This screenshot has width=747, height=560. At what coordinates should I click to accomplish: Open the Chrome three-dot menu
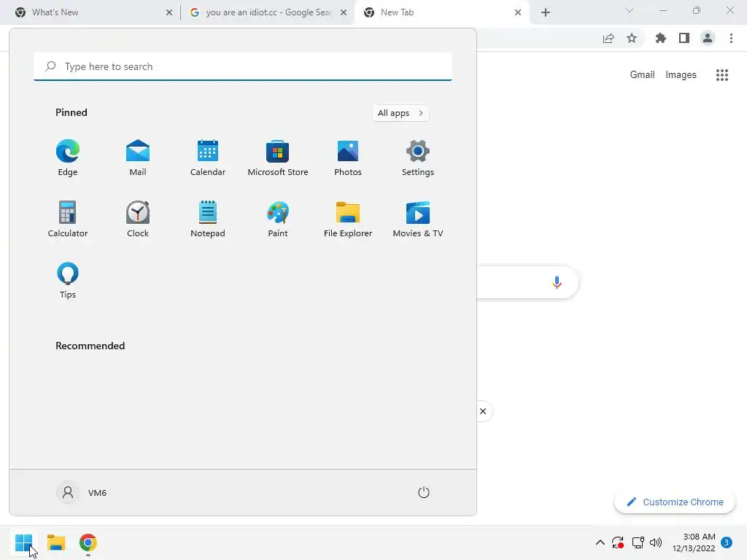pos(731,38)
